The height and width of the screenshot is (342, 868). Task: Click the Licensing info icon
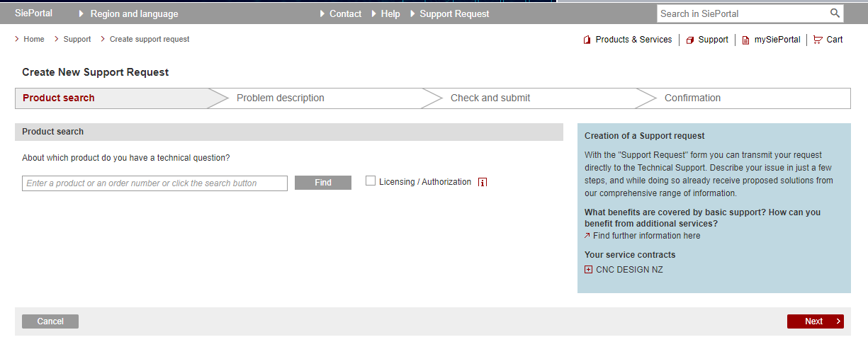[483, 183]
